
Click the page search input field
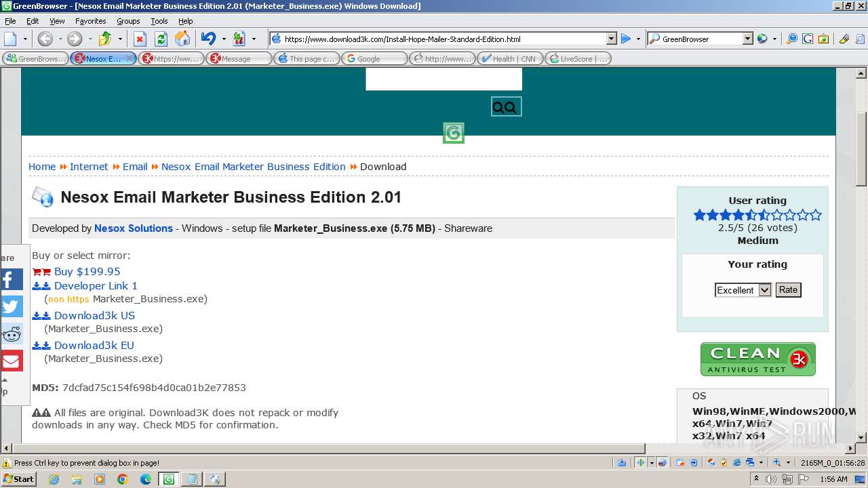pyautogui.click(x=443, y=79)
